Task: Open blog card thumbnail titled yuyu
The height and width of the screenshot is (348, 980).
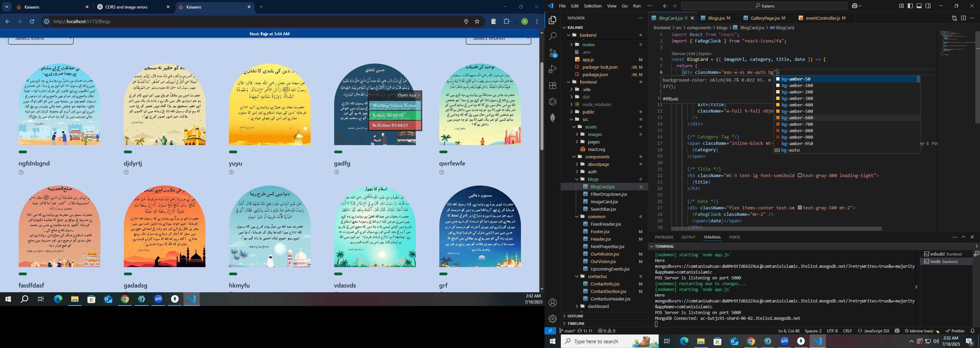Action: pos(270,104)
